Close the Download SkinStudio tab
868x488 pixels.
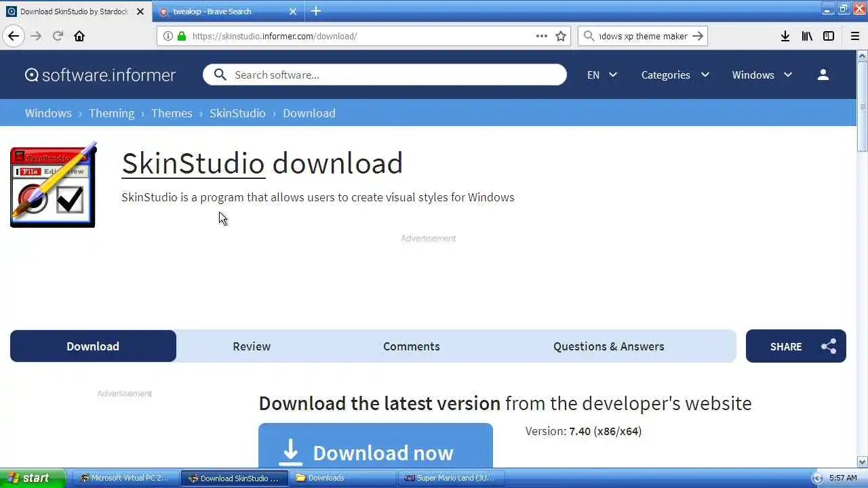[140, 12]
